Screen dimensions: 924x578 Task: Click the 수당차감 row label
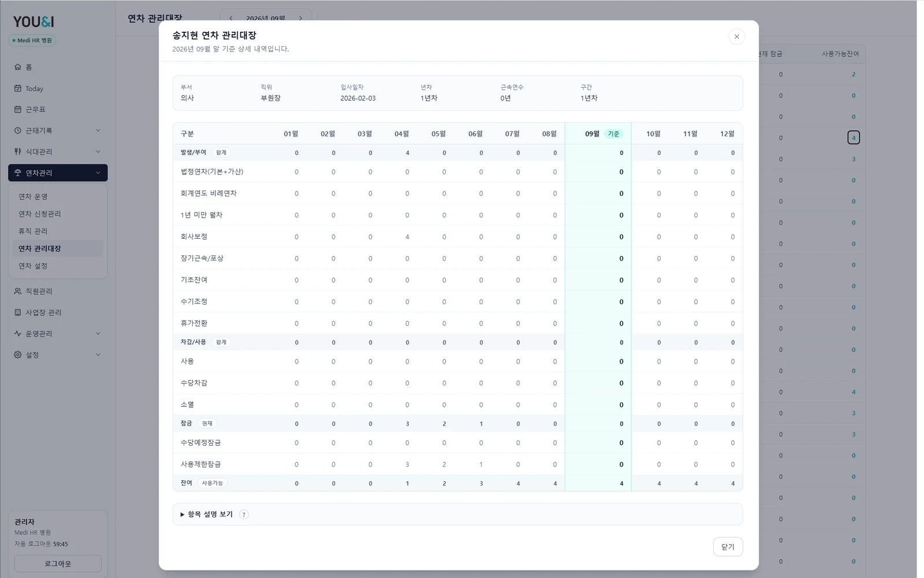[194, 383]
